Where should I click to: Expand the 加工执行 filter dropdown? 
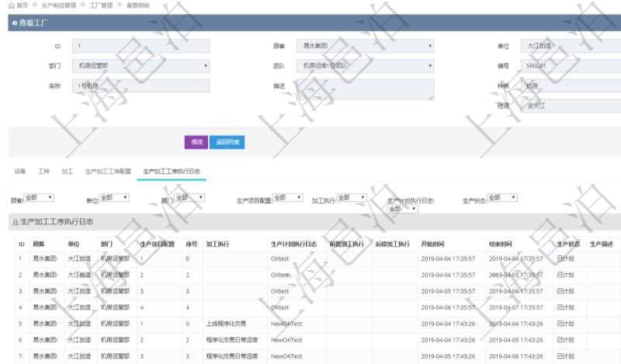point(351,198)
